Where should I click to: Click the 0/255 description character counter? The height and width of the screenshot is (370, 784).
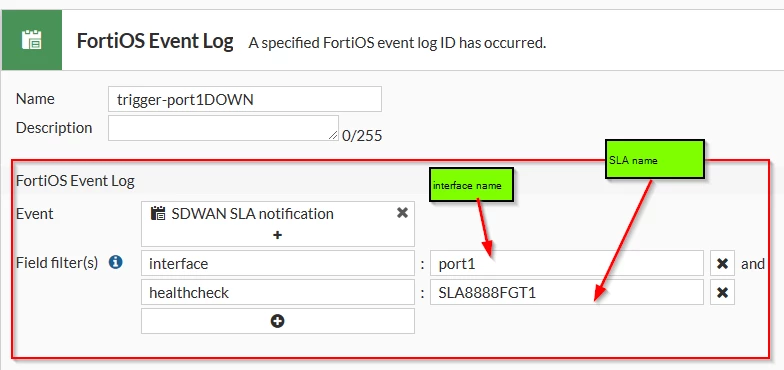[x=362, y=136]
